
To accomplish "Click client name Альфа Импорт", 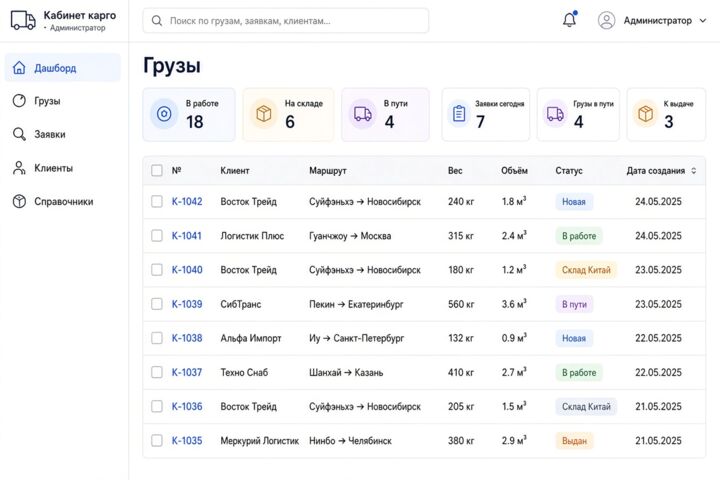I will (x=251, y=338).
